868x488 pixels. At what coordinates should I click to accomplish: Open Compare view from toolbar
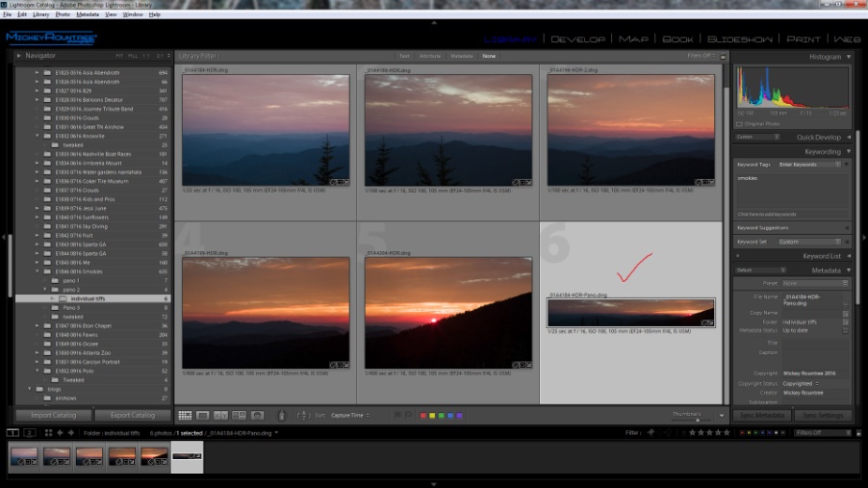coord(221,415)
